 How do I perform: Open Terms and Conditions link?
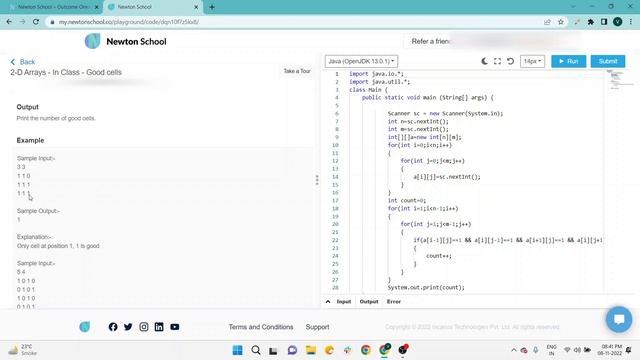[261, 327]
